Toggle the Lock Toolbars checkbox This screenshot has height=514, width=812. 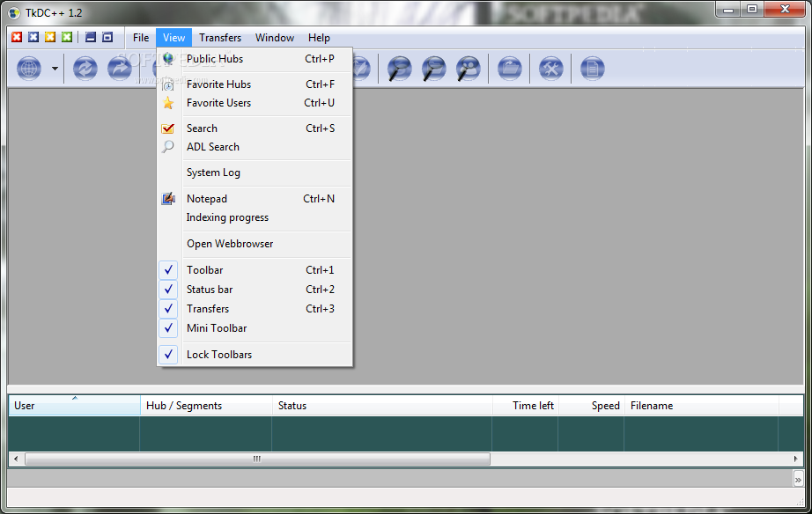[x=168, y=355]
